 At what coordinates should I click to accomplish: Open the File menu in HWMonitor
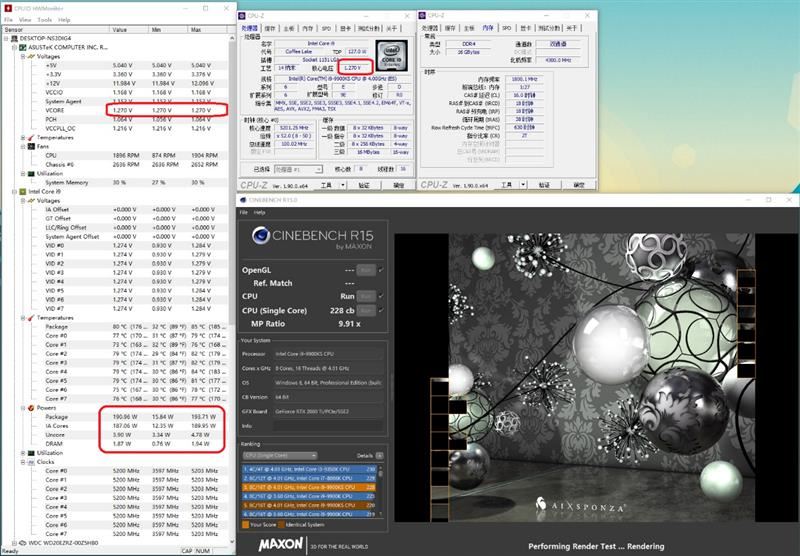pos(9,20)
